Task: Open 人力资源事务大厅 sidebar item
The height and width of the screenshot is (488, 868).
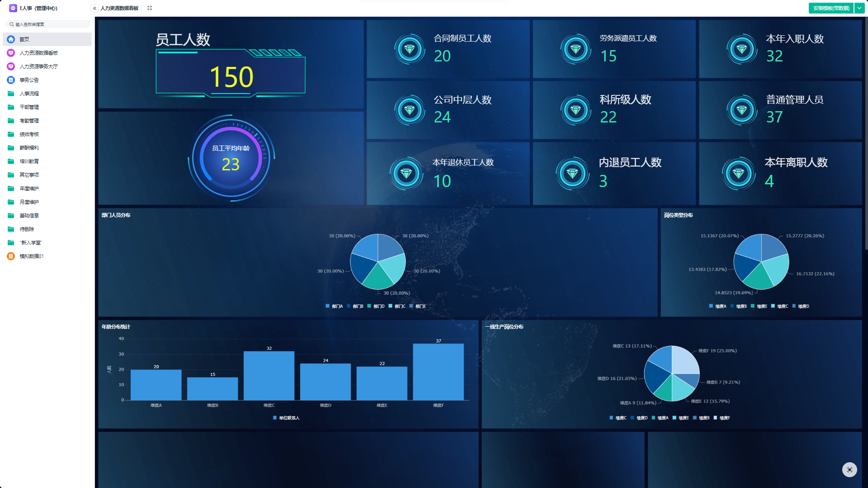Action: tap(38, 66)
